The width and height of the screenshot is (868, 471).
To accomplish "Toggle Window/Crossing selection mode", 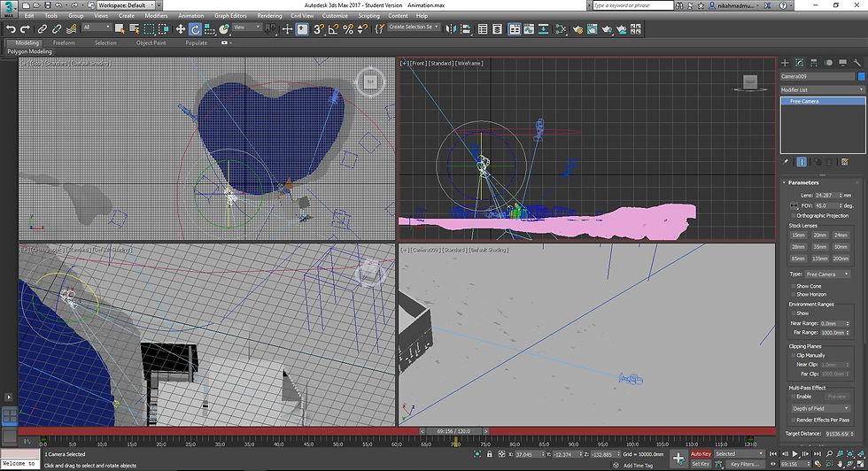I will pyautogui.click(x=164, y=29).
